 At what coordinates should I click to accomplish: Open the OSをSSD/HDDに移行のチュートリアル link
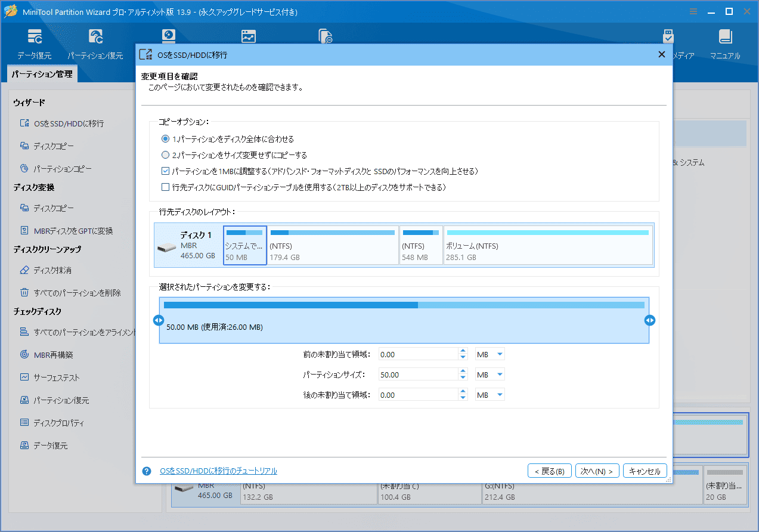click(x=218, y=471)
